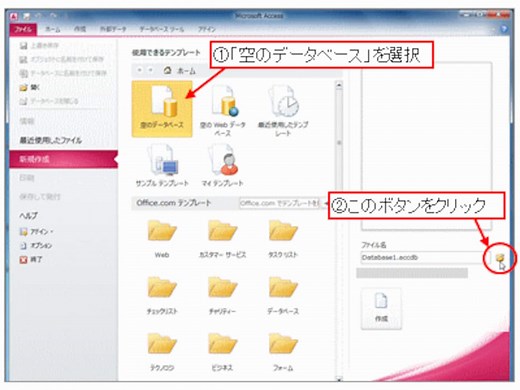Click 上書き保存 save in sidebar
520x390 pixels.
39,46
